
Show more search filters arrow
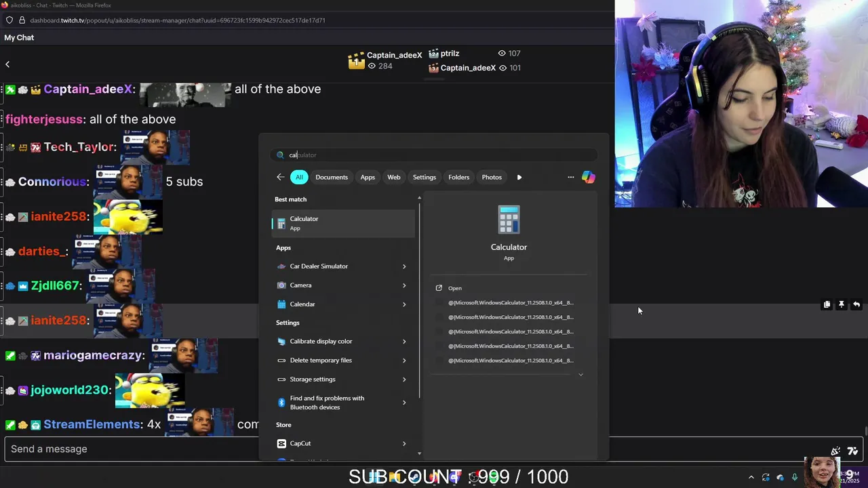(519, 177)
